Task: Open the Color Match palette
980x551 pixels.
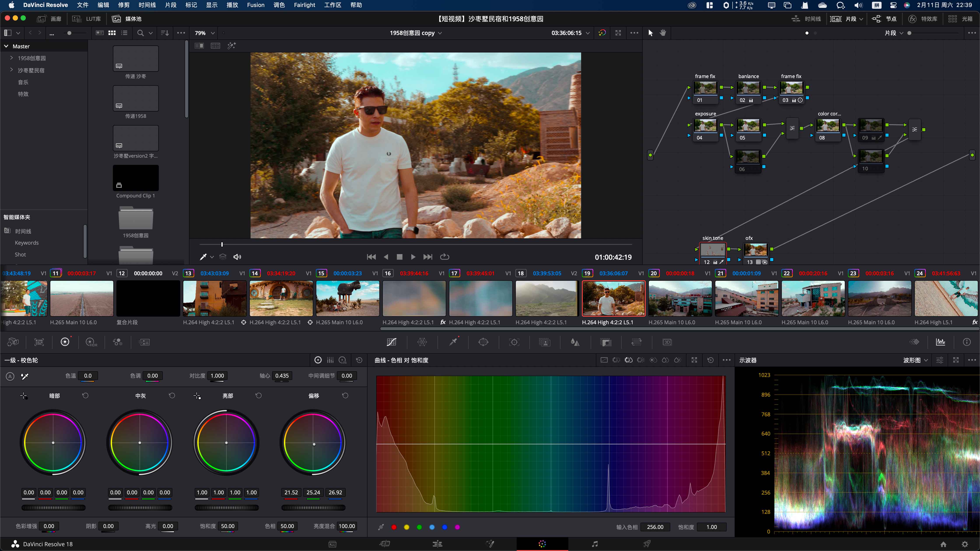Action: [x=39, y=342]
